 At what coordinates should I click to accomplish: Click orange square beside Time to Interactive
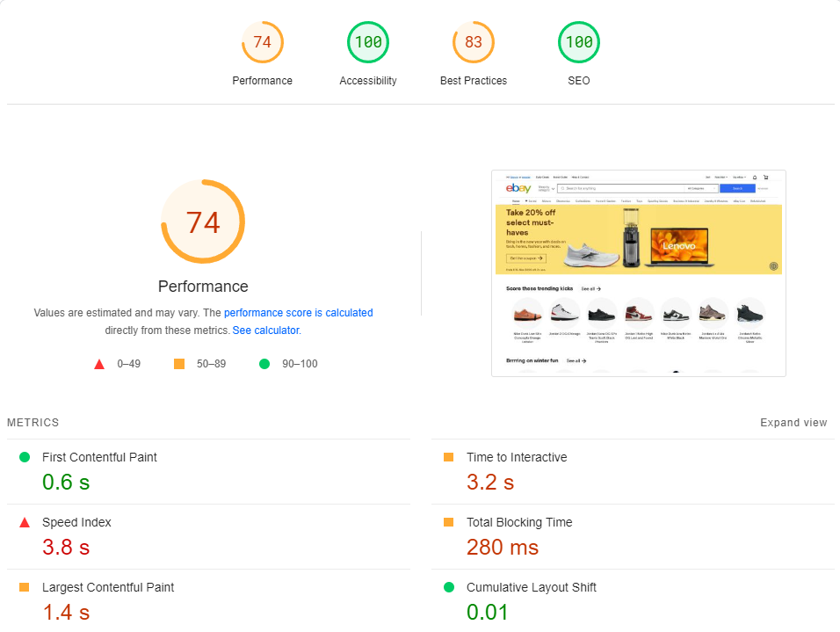coord(449,457)
